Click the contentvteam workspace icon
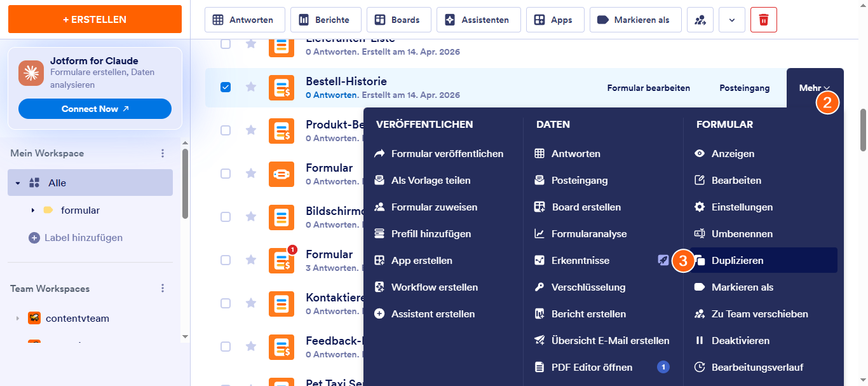The image size is (868, 386). 34,318
